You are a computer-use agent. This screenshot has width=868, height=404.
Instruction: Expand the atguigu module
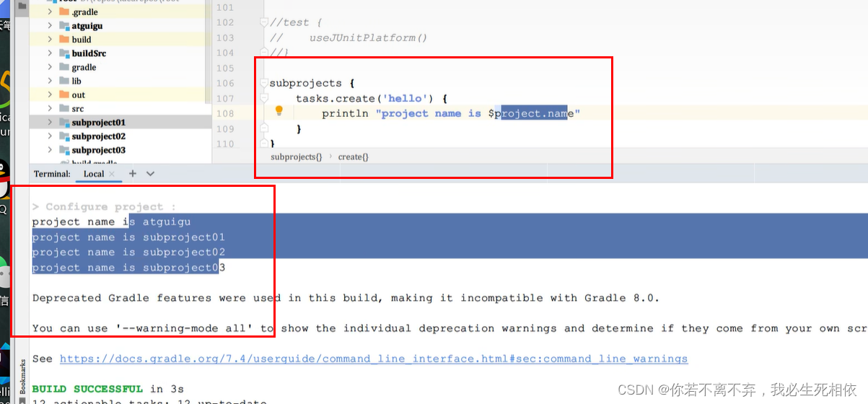(x=50, y=26)
